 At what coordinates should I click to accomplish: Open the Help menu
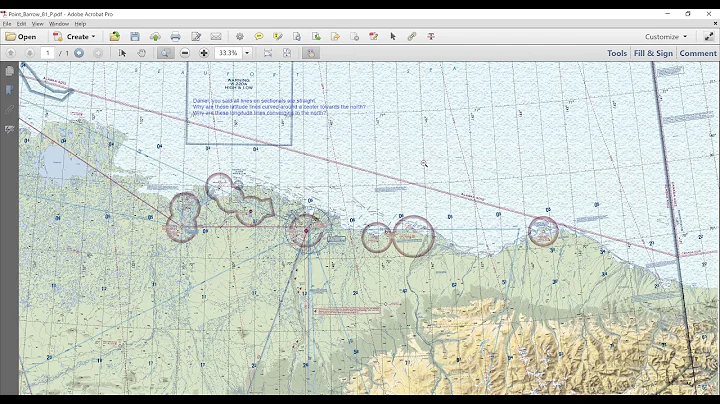pos(80,24)
